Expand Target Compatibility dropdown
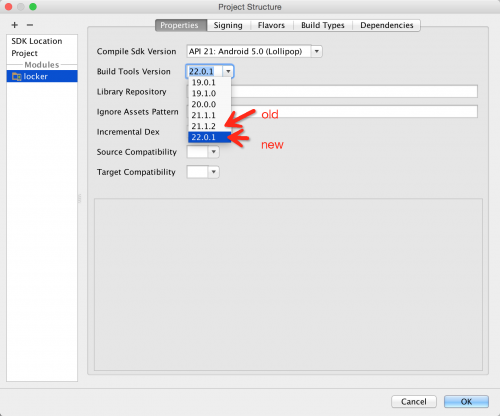500x416 pixels. click(x=213, y=172)
